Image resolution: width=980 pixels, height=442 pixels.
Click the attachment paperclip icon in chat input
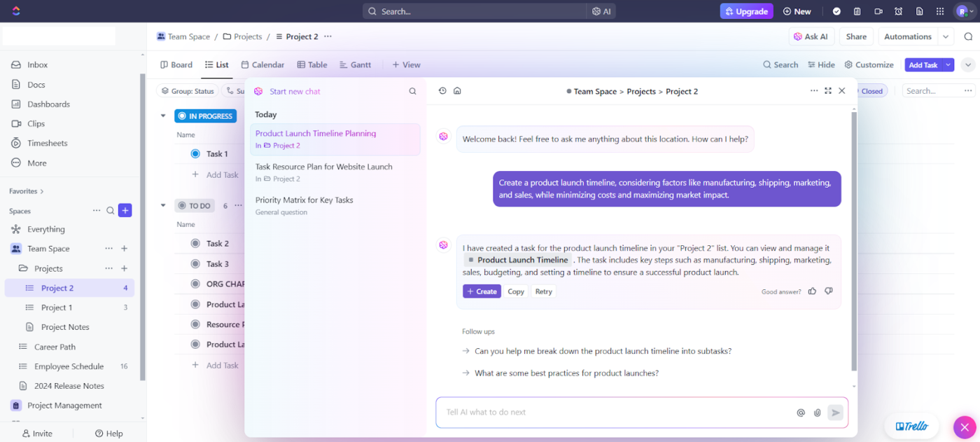817,413
